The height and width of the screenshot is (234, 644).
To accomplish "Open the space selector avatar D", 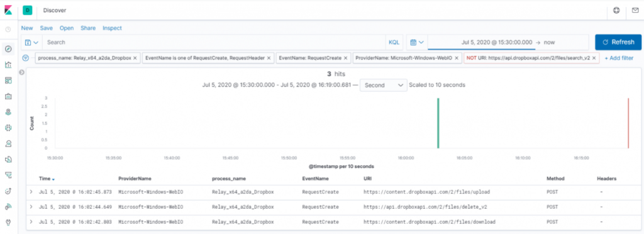I will tap(28, 10).
